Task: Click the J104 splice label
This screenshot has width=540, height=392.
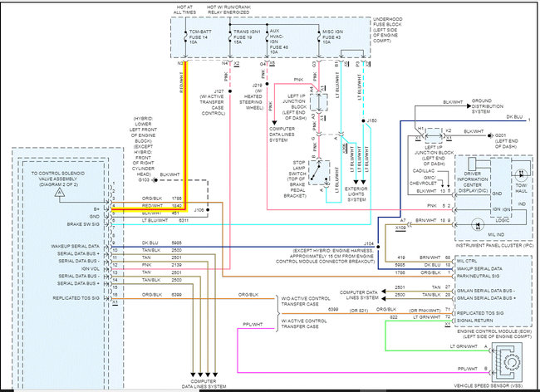Action: (x=369, y=243)
